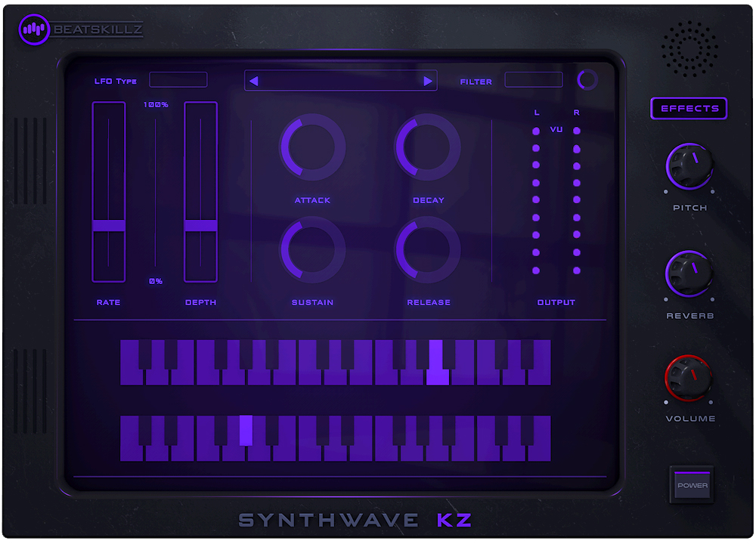Click the Attack knob
This screenshot has width=756, height=544.
[x=312, y=147]
